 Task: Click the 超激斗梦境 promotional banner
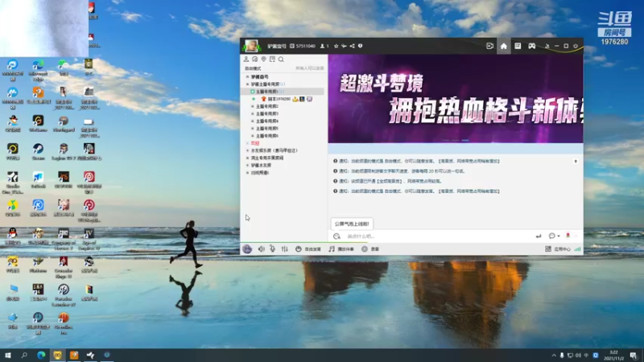pos(456,98)
